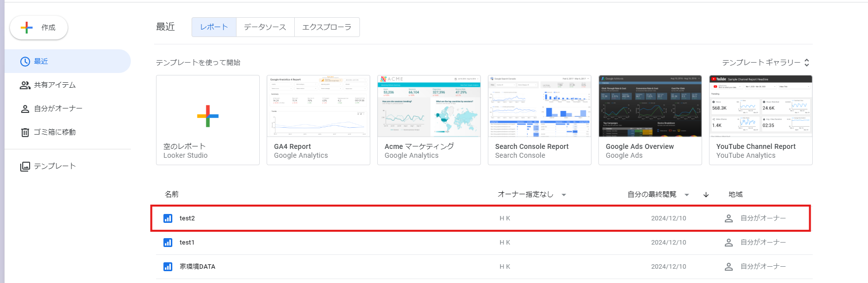Click the owner person icon in test1 row
Viewport: 868px width, 283px height.
point(729,243)
